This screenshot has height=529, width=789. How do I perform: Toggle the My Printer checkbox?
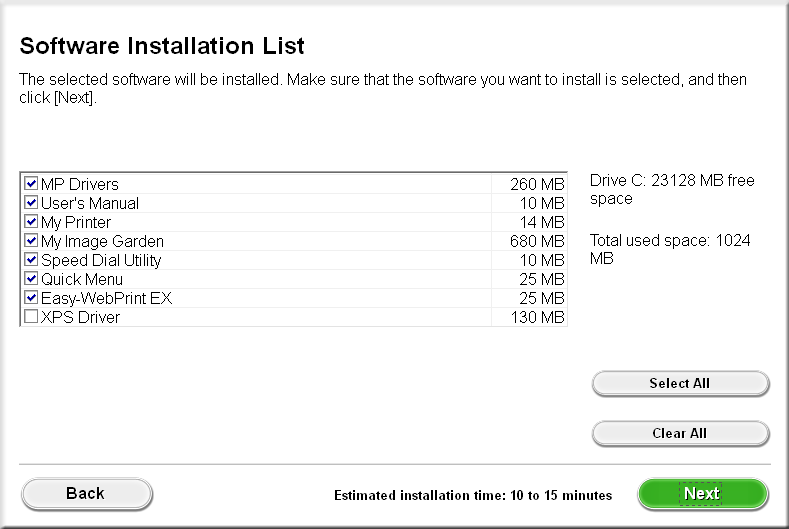pyautogui.click(x=31, y=222)
